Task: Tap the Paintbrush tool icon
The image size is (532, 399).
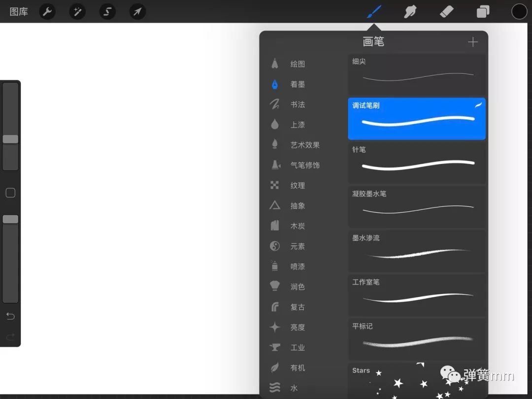Action: [374, 12]
